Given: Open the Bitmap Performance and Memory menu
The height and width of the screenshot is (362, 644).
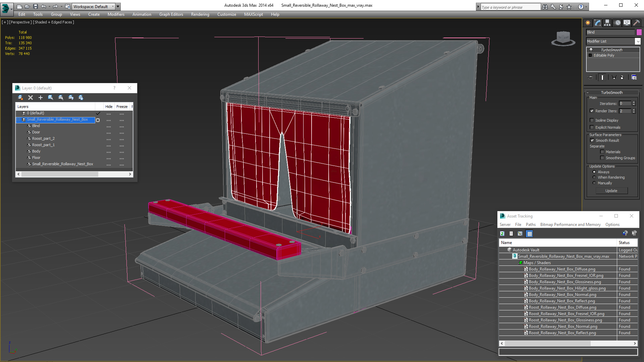Looking at the screenshot, I should coord(570,225).
